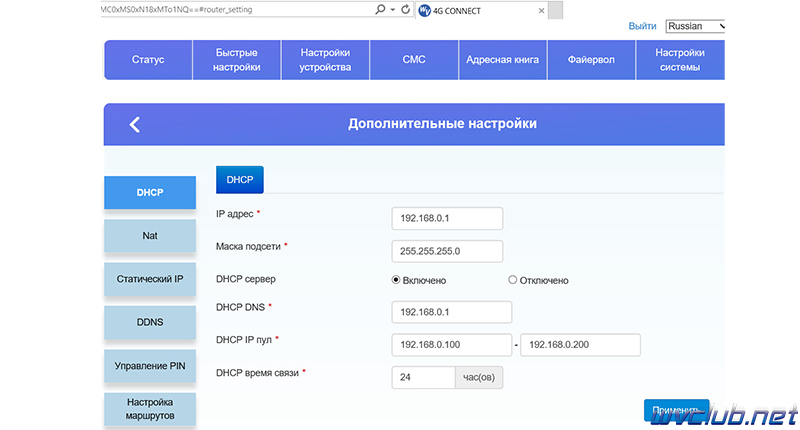Image resolution: width=800 pixels, height=430 pixels.
Task: Click the back arrow icon in header
Action: (135, 124)
